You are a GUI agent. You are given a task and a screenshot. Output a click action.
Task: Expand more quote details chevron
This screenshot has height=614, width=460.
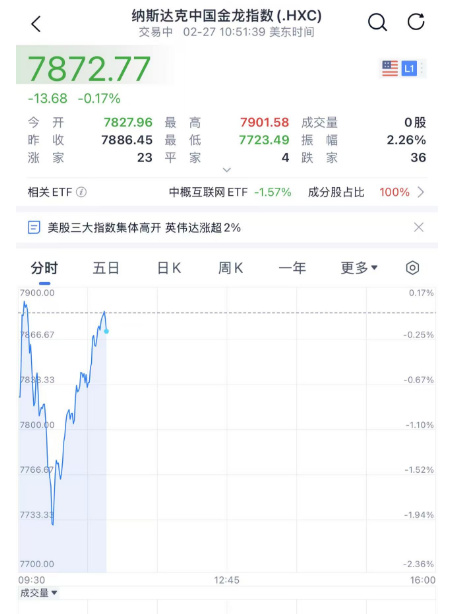[x=227, y=170]
